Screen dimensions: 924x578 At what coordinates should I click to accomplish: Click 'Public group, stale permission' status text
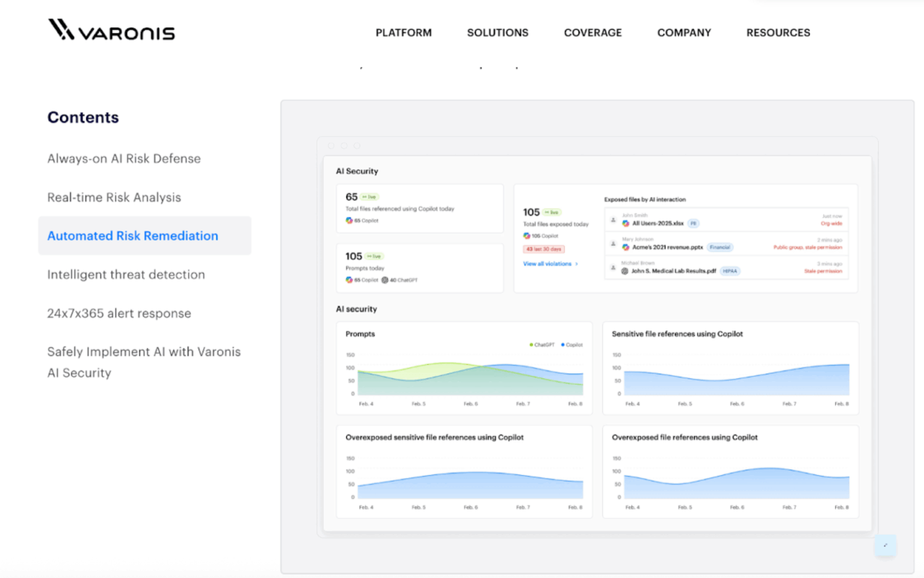[807, 247]
